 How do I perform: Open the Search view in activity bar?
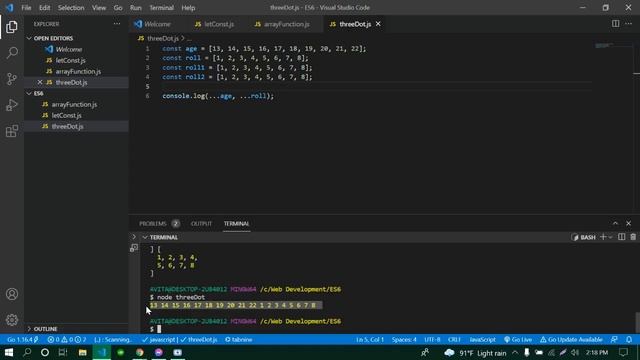pyautogui.click(x=12, y=53)
